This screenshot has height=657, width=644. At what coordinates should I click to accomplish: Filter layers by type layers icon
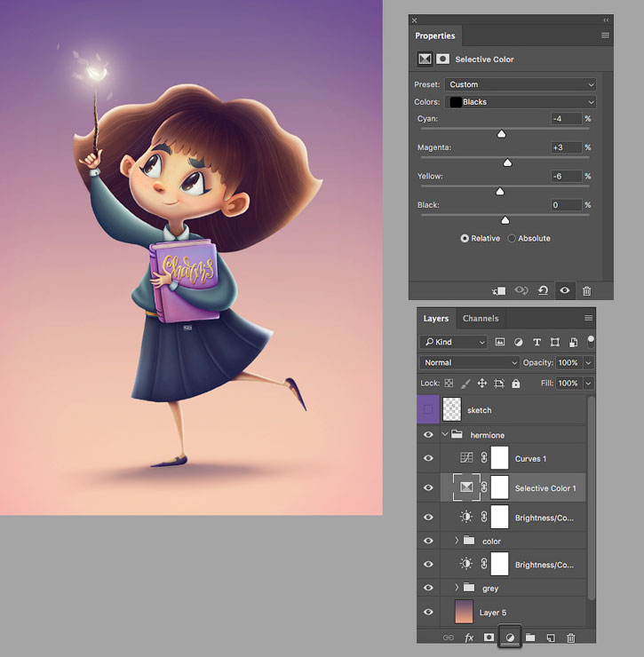[537, 342]
